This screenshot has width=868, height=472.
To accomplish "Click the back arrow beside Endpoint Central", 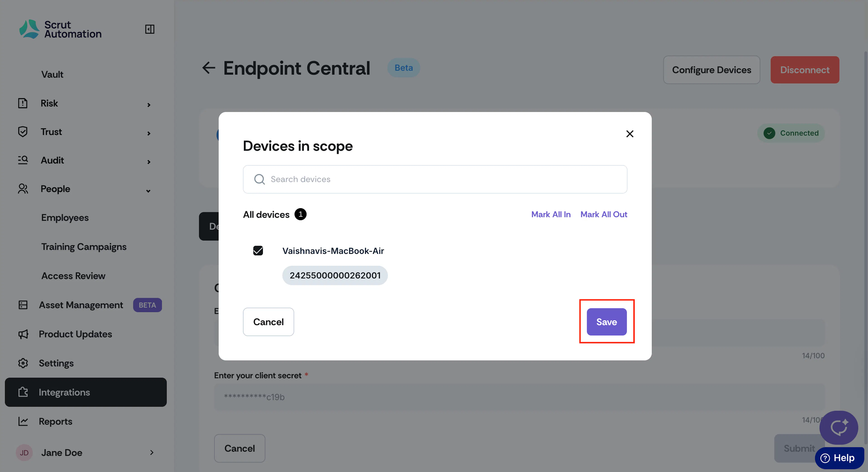I will click(209, 68).
